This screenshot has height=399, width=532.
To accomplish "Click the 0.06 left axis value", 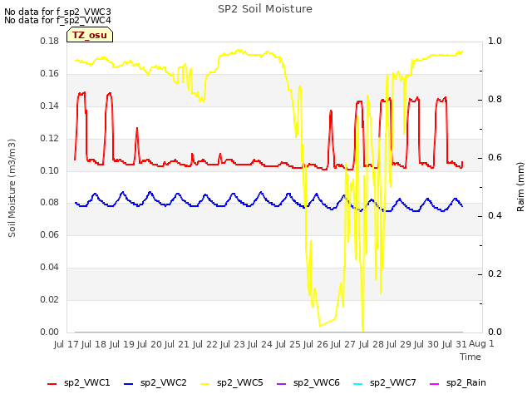I will [x=50, y=234].
